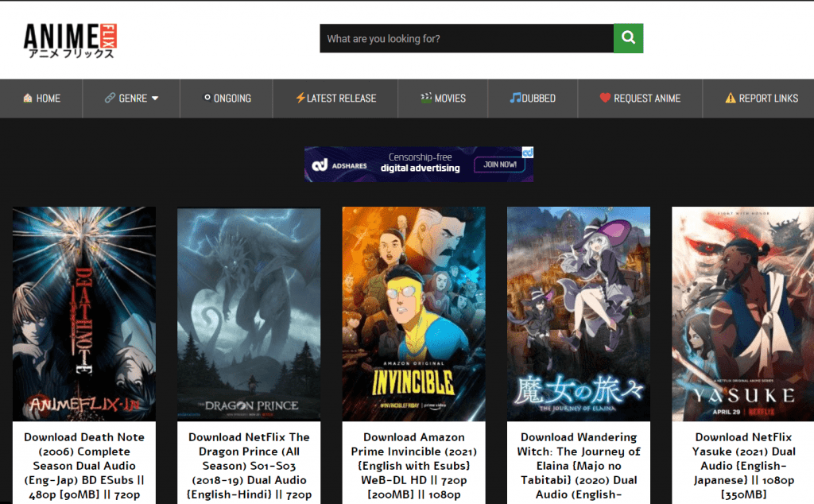Open the Invincible poster thumbnail

413,313
